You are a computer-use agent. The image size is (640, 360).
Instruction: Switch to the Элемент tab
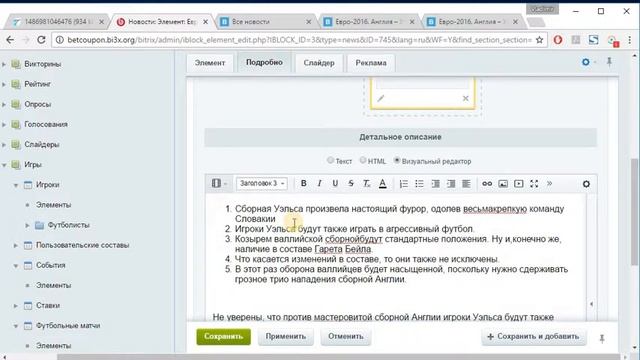[210, 63]
